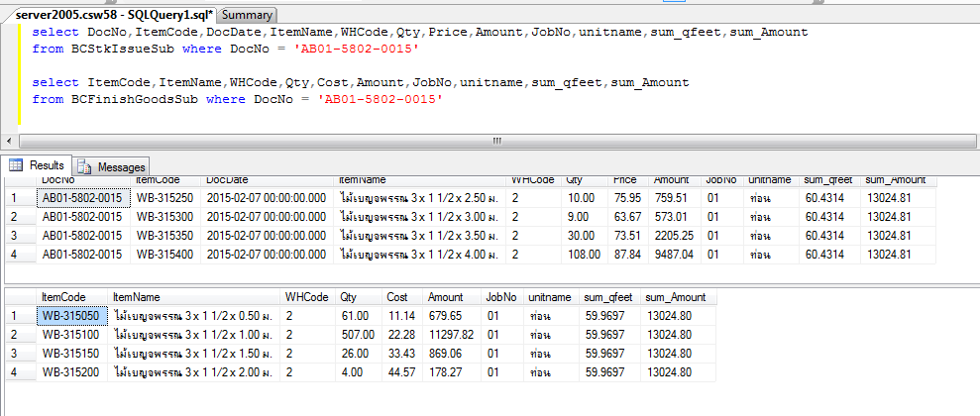Click the Results grid icon

click(x=17, y=165)
